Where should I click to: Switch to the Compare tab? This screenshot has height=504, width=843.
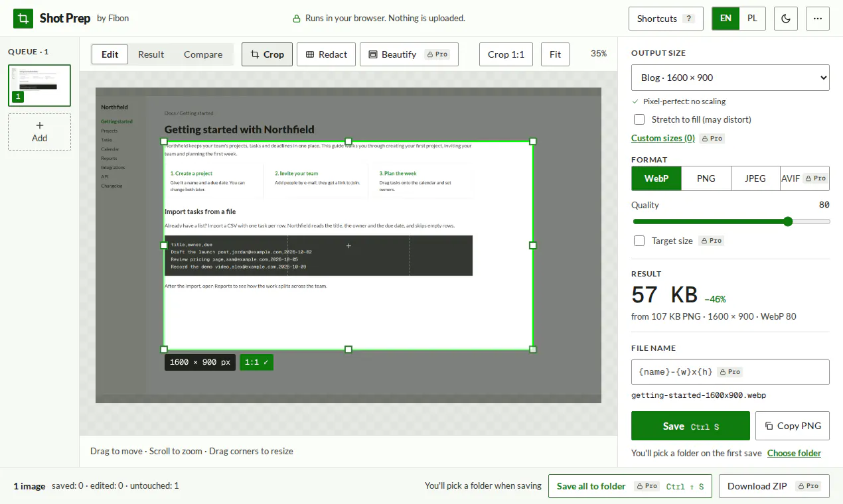click(x=203, y=54)
